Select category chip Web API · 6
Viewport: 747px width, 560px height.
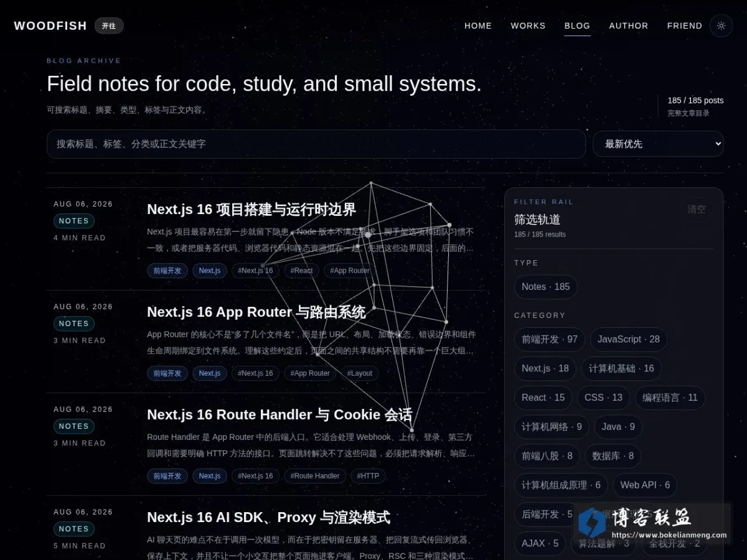pos(645,485)
